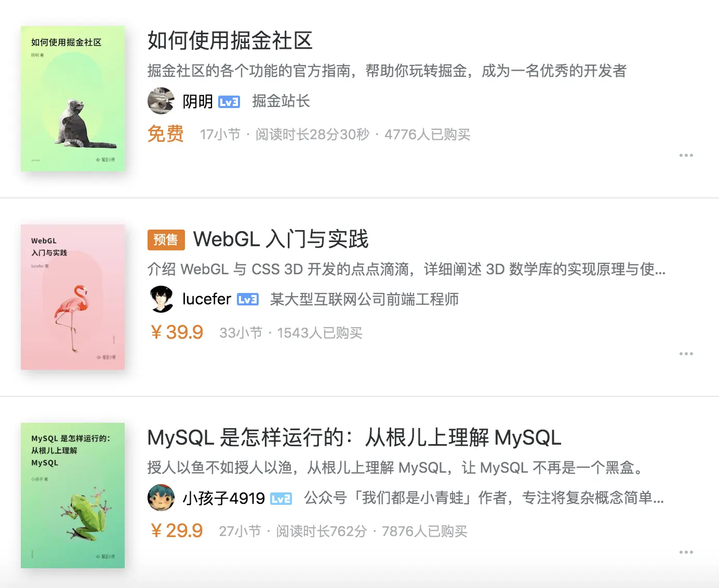Open the 如何使用掘金社区 title
Screen dimensions: 719x588
230,41
